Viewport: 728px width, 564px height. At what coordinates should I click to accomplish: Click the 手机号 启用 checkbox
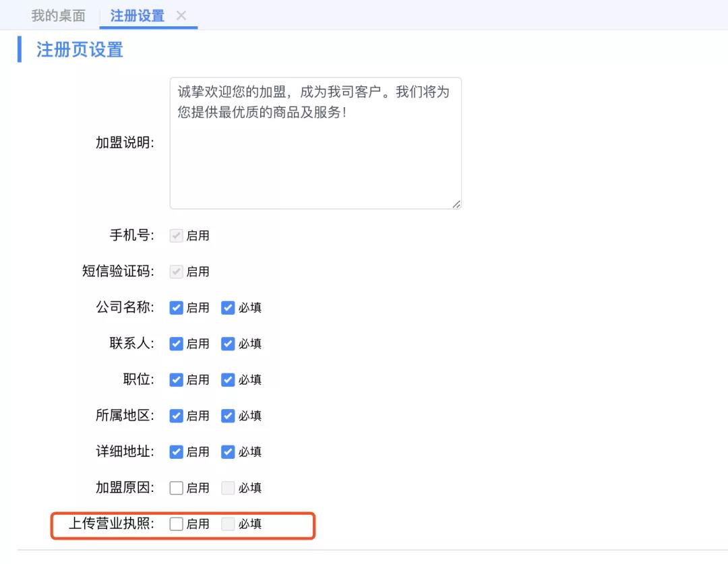177,236
